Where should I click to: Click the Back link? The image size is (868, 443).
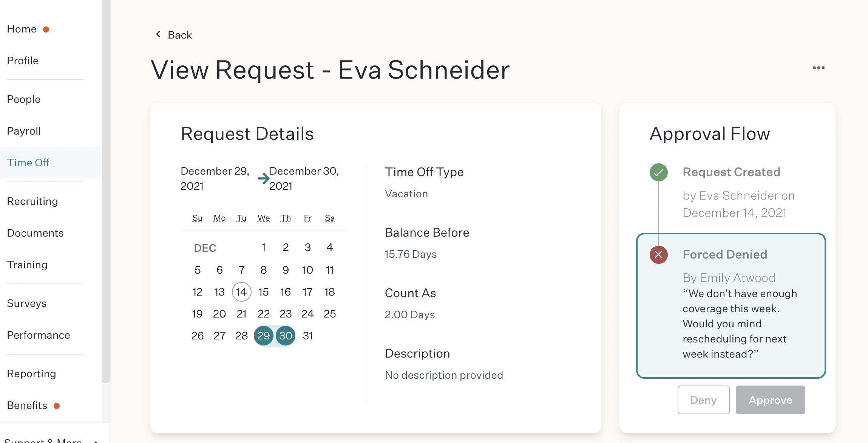pos(180,35)
